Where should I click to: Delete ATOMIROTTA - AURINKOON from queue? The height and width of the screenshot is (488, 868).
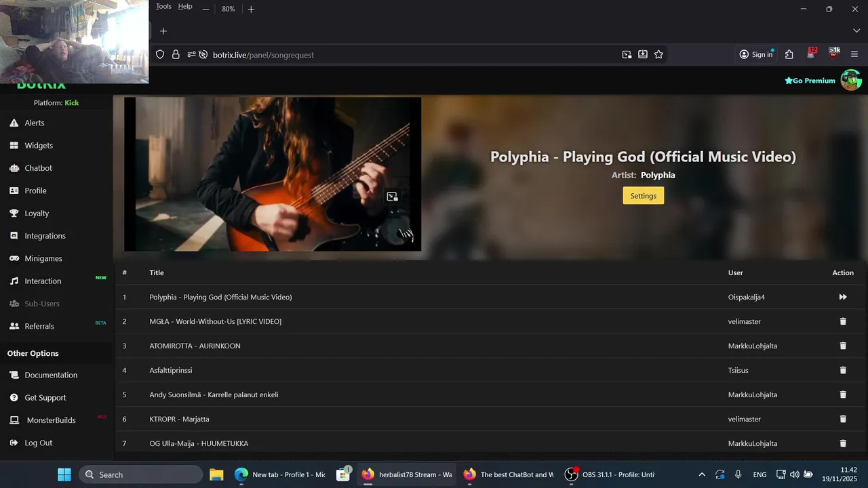coord(843,346)
